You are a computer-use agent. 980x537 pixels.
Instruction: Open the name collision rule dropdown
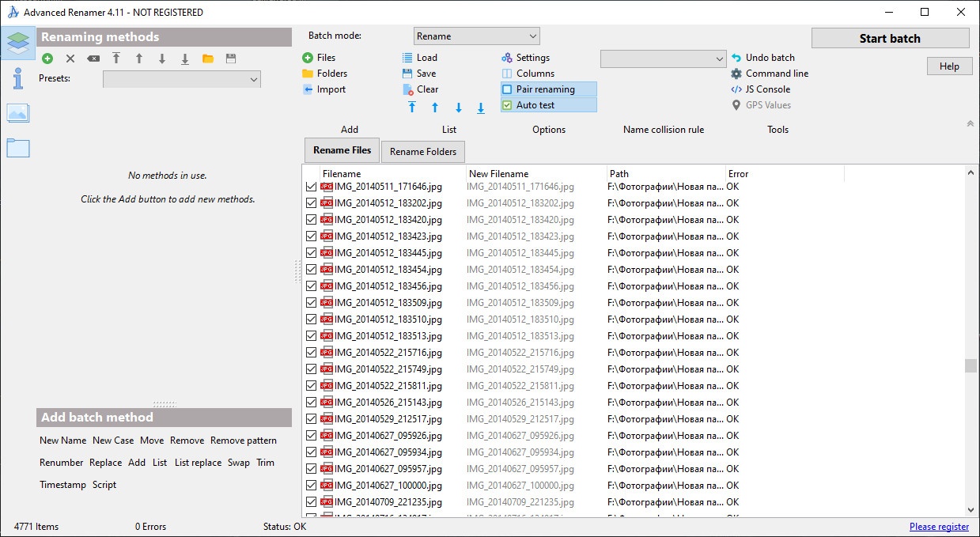coord(663,59)
